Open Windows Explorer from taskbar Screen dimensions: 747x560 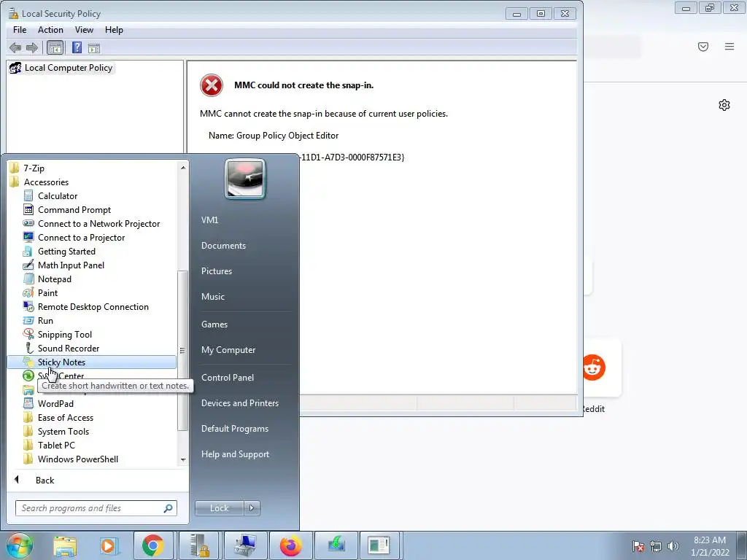(x=65, y=545)
